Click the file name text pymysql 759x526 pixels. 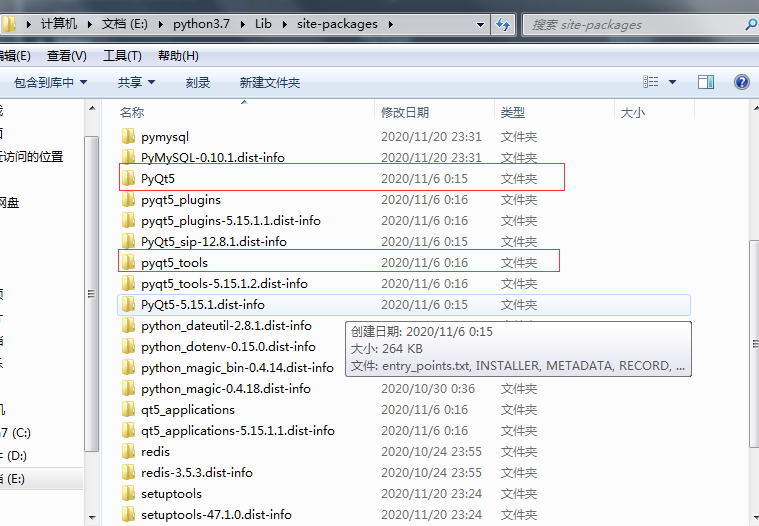click(x=165, y=137)
